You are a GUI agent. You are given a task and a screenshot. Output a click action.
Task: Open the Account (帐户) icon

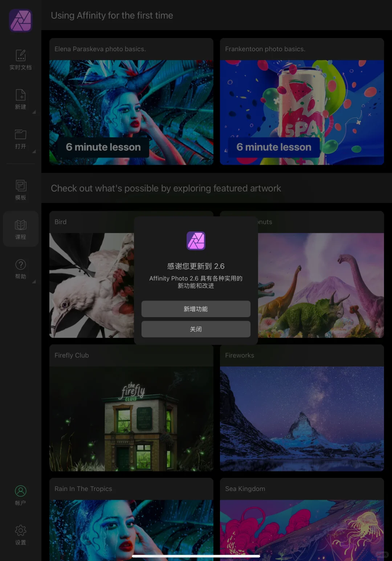click(21, 494)
